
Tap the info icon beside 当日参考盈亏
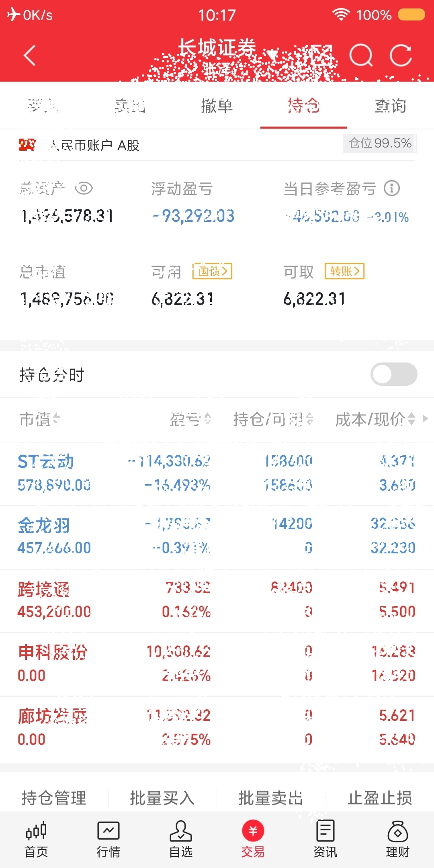tap(392, 188)
